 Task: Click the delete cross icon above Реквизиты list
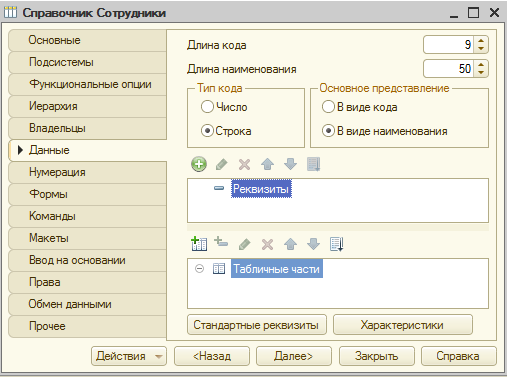(244, 164)
